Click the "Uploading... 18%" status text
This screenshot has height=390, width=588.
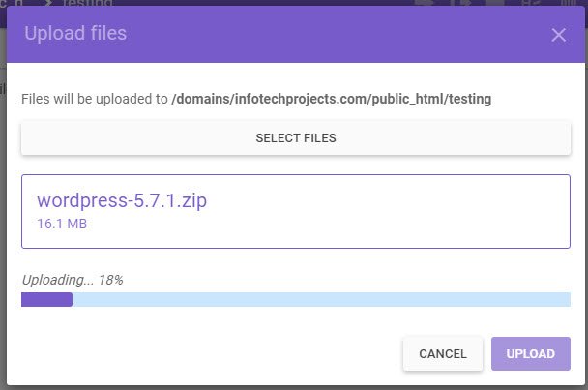point(73,280)
